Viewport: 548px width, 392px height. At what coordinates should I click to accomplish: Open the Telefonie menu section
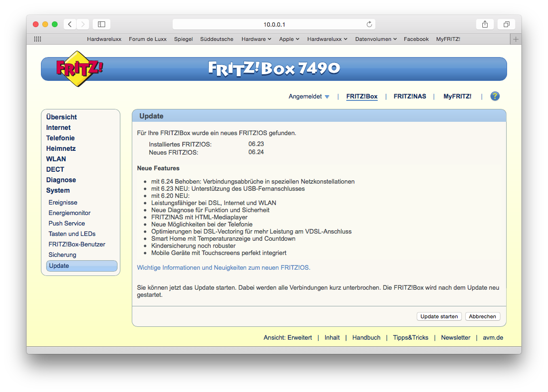click(x=60, y=138)
